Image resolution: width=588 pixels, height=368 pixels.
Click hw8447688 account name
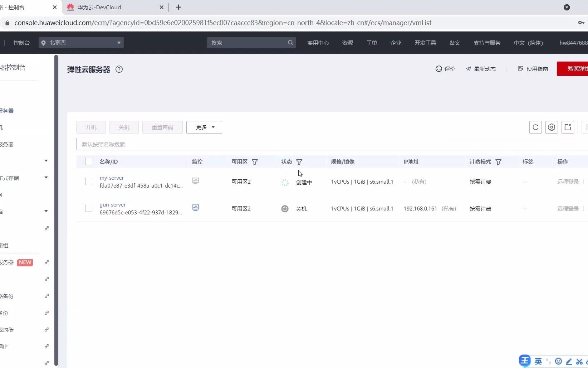click(573, 43)
